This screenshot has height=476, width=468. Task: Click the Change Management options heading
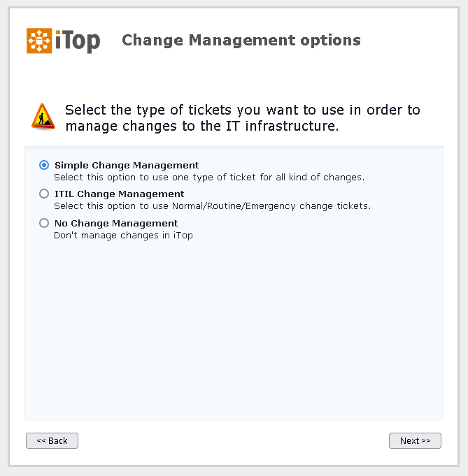click(x=241, y=41)
